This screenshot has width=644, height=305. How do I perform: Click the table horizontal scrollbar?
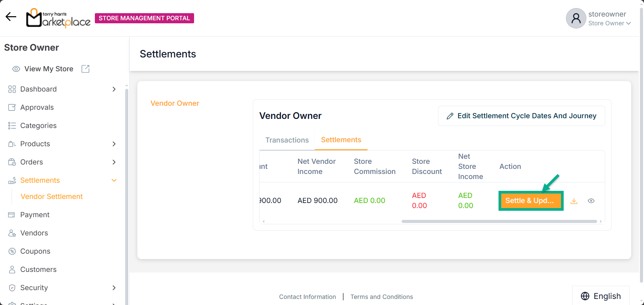(499, 222)
